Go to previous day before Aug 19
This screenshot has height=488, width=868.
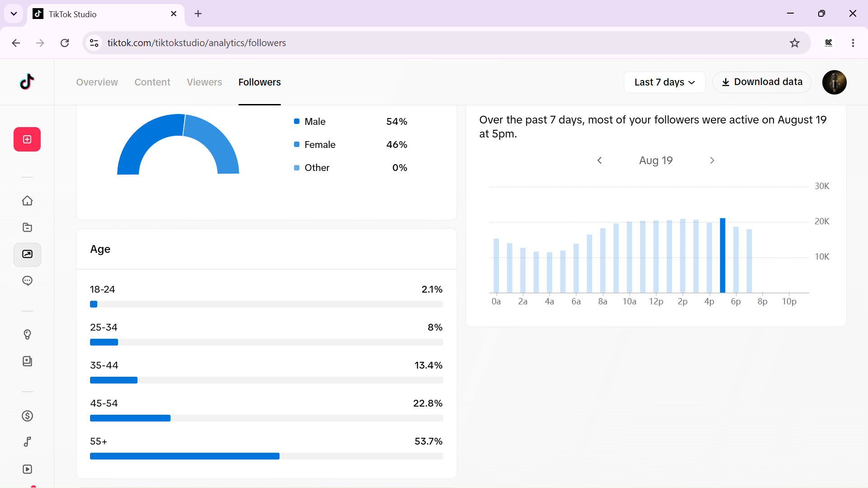click(600, 161)
